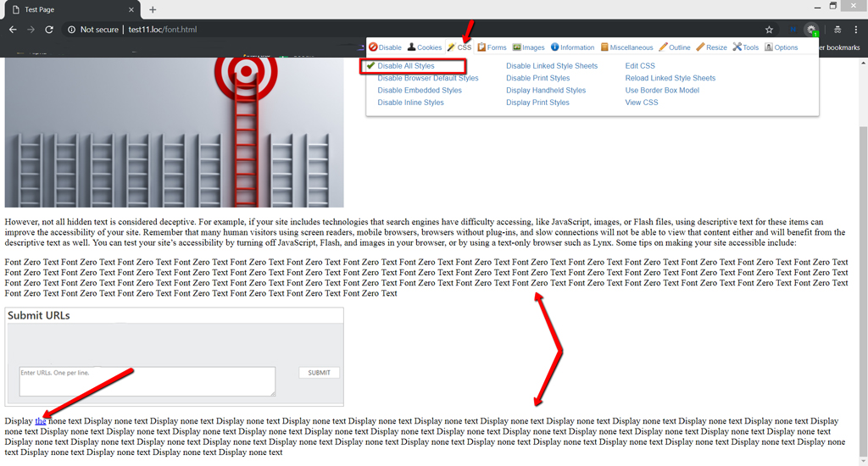Viewport: 868px width, 466px height.
Task: Click the bookmarks folder label in the bookmarks bar
Action: (x=839, y=47)
